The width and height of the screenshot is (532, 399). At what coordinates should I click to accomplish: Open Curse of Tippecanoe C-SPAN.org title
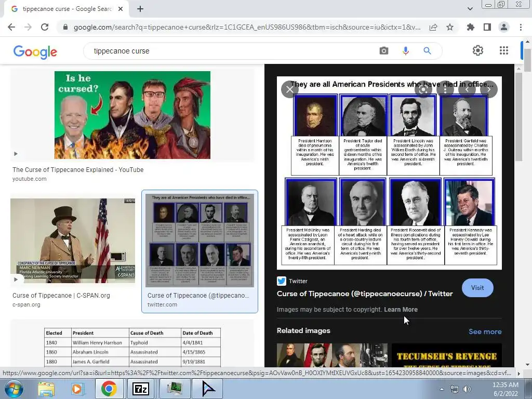click(x=61, y=296)
